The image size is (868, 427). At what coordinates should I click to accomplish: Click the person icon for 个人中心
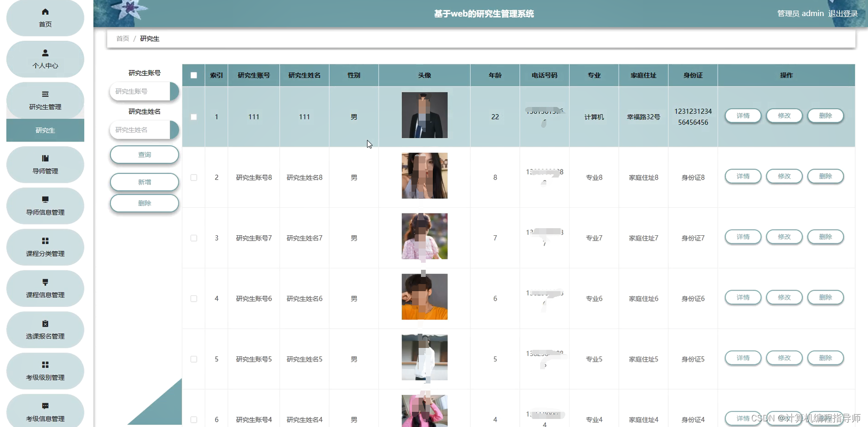coord(45,53)
